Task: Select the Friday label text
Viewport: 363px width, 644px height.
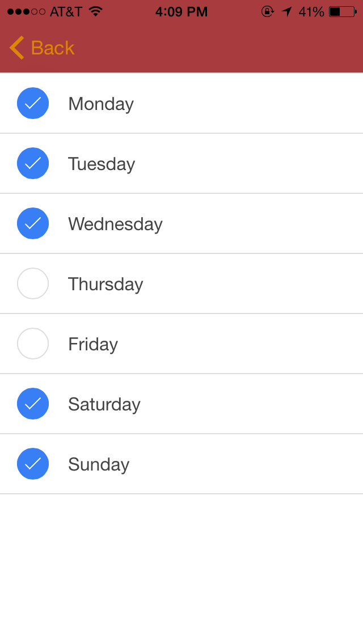Action: (93, 345)
